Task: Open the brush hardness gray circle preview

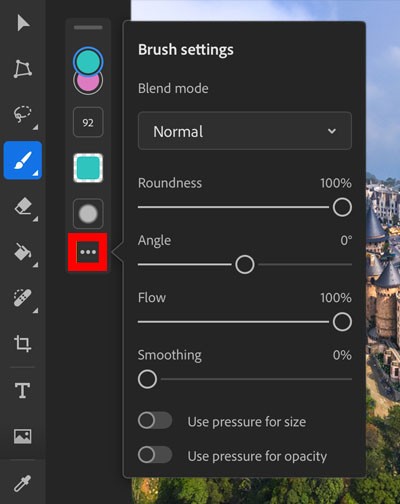Action: pos(88,214)
